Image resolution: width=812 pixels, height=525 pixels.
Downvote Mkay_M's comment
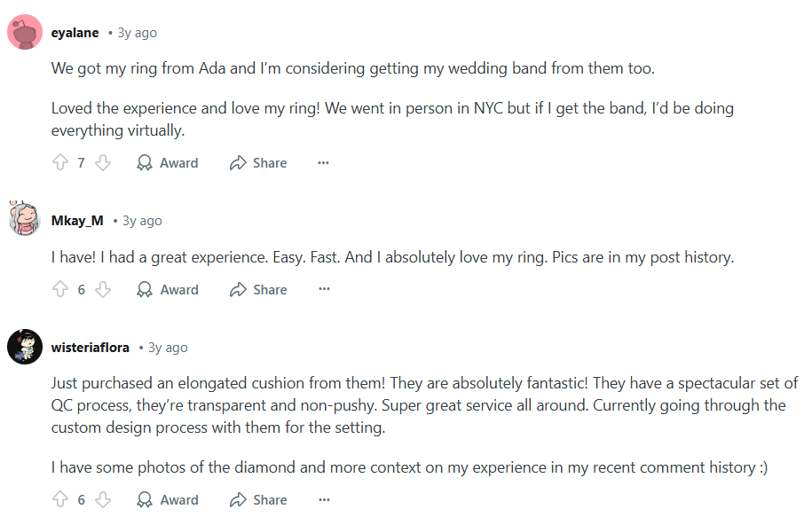[103, 290]
